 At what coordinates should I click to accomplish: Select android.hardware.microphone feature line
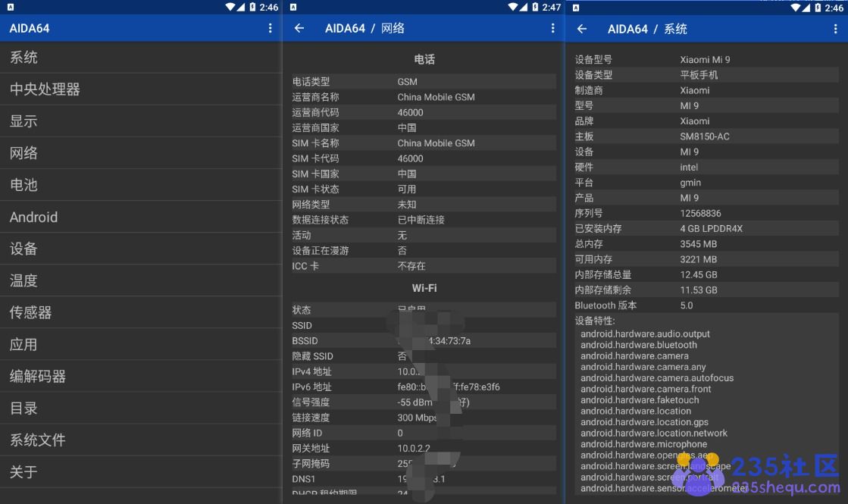643,444
